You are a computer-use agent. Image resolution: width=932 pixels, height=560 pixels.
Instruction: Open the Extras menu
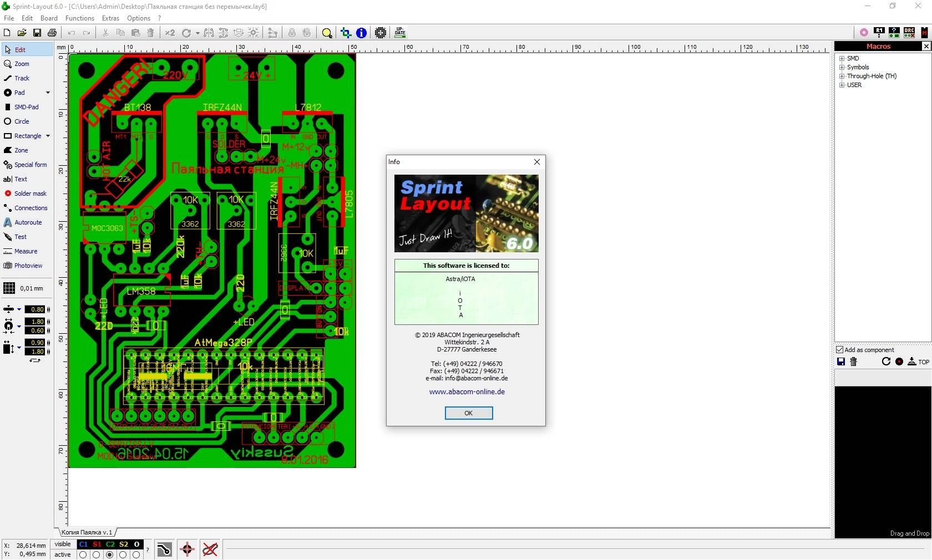point(110,18)
